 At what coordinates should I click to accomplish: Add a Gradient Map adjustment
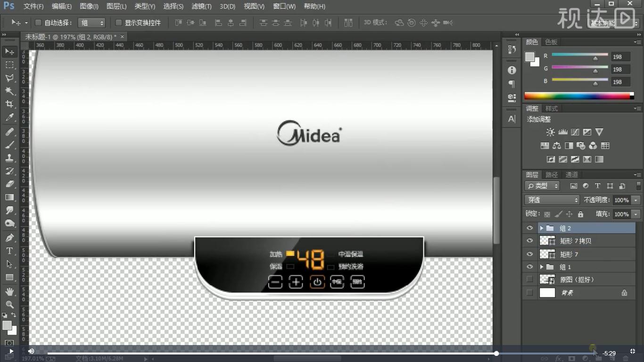click(599, 159)
